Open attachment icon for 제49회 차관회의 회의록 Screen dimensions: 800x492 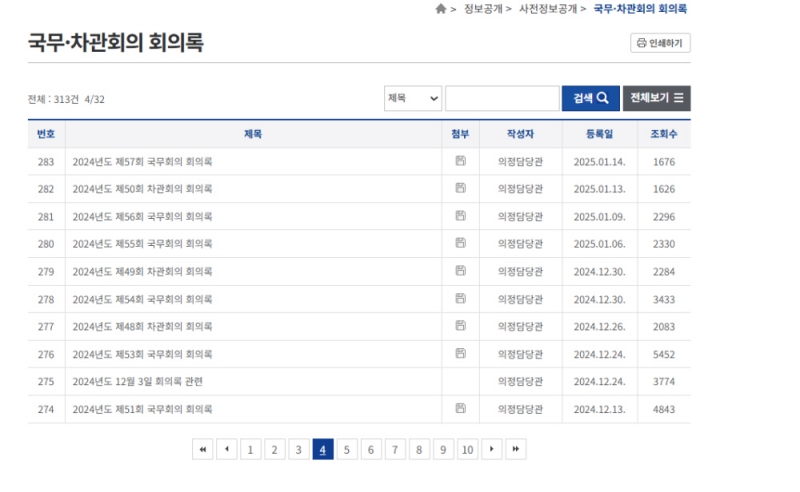click(460, 270)
